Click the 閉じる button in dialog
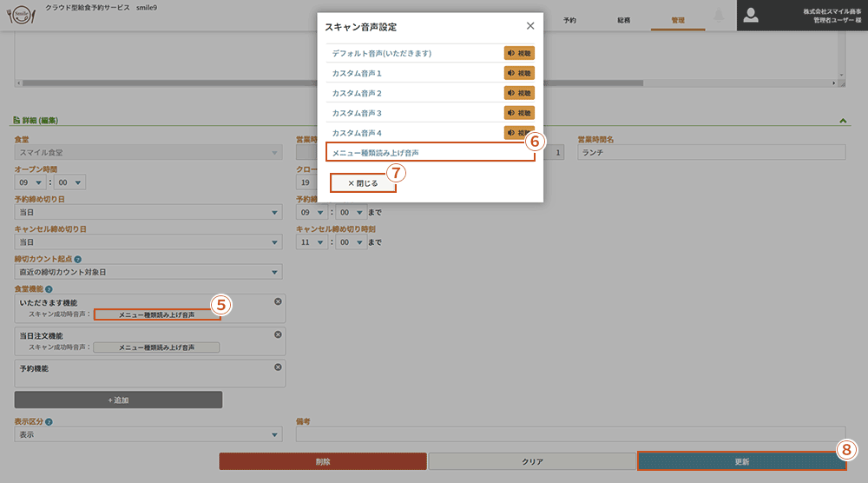The height and width of the screenshot is (483, 868). coord(363,183)
